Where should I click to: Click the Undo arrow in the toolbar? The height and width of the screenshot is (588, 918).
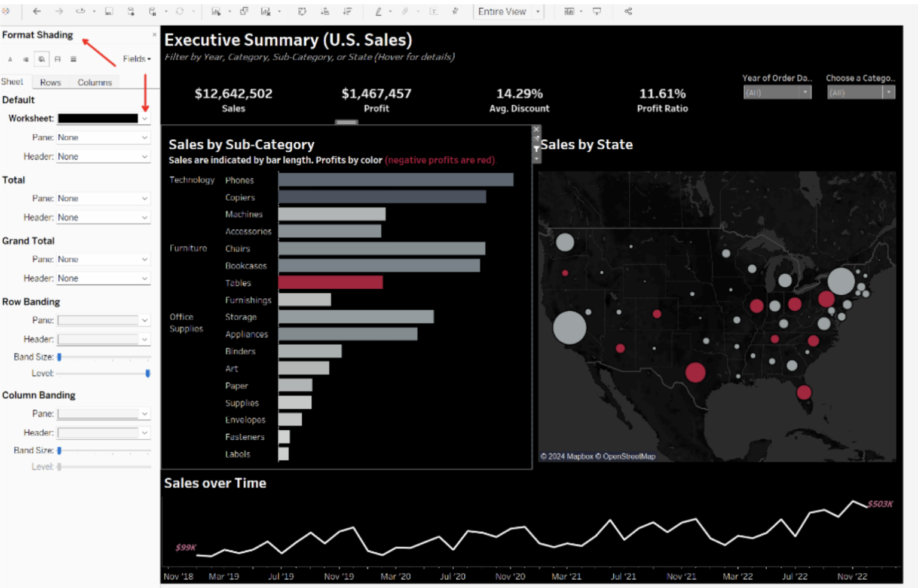coord(36,11)
